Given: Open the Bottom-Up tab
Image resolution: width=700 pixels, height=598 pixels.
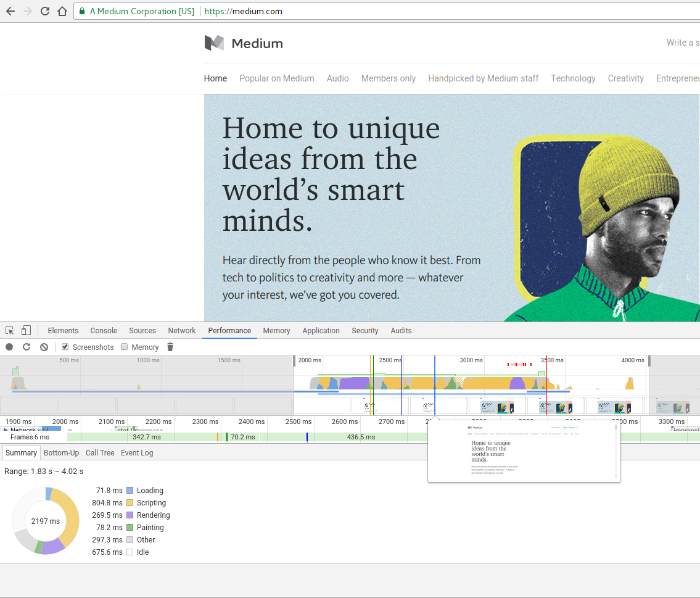Looking at the screenshot, I should pyautogui.click(x=61, y=453).
